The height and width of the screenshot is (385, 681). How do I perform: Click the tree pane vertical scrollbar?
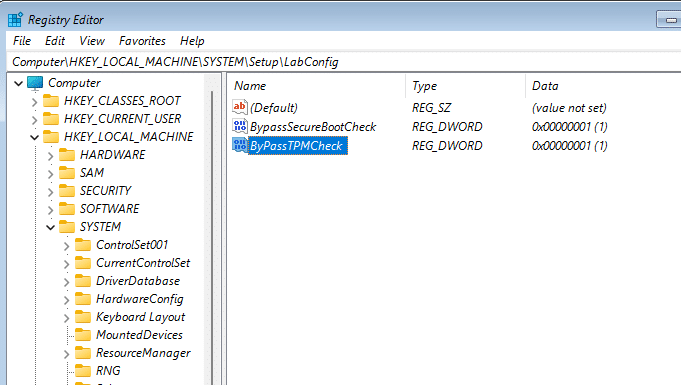[x=212, y=237]
